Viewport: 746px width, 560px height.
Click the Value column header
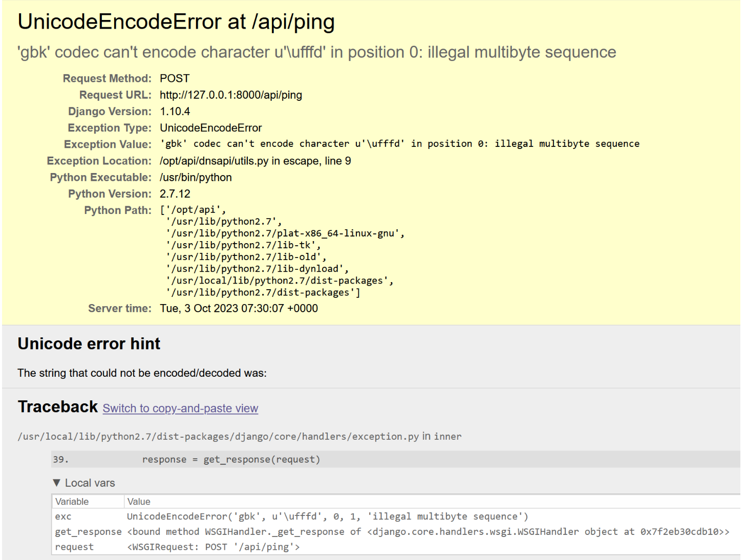click(x=139, y=502)
